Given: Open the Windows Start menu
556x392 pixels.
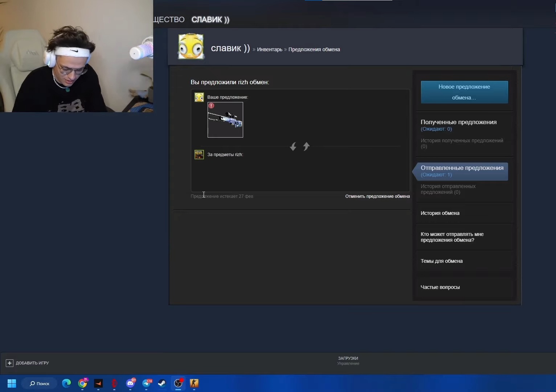Looking at the screenshot, I should (12, 383).
